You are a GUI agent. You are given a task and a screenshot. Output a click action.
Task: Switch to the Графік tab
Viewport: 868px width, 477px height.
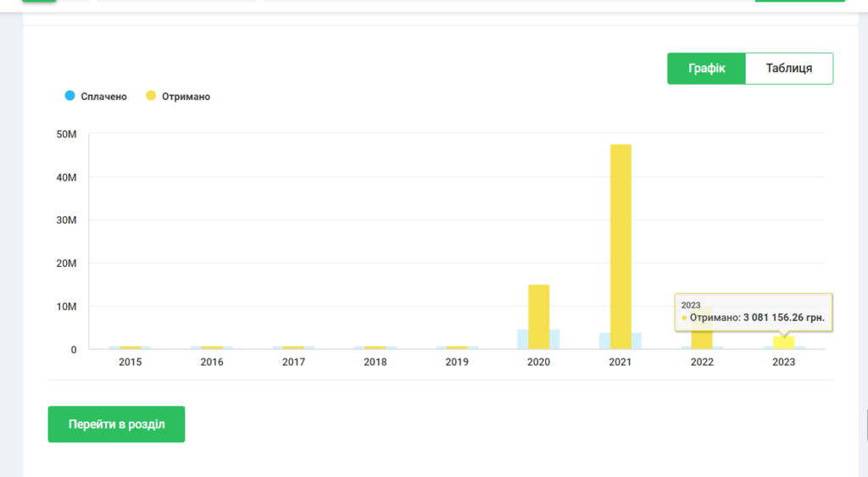(705, 69)
